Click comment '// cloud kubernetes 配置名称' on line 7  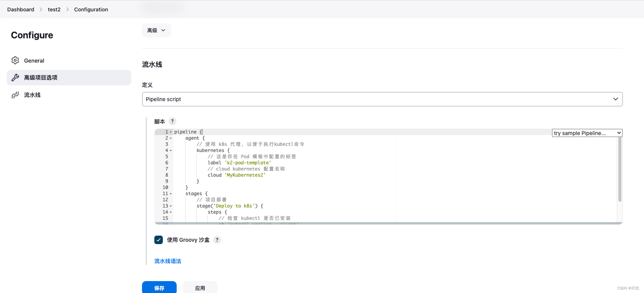246,169
